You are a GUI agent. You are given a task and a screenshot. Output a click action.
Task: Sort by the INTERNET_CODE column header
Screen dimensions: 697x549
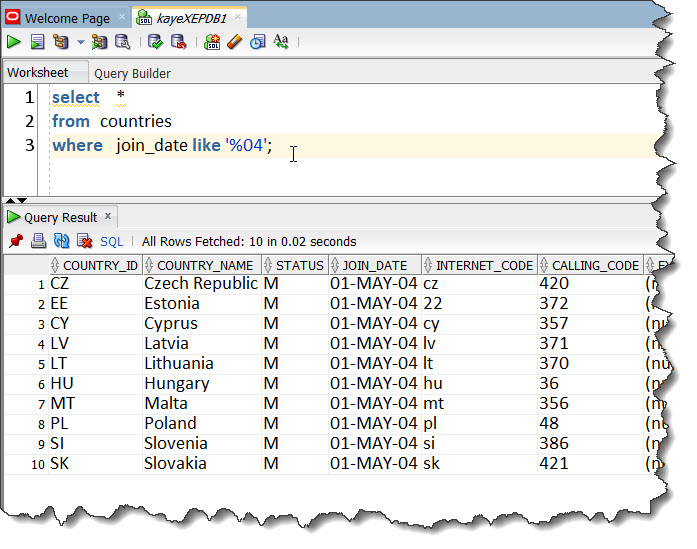[479, 265]
